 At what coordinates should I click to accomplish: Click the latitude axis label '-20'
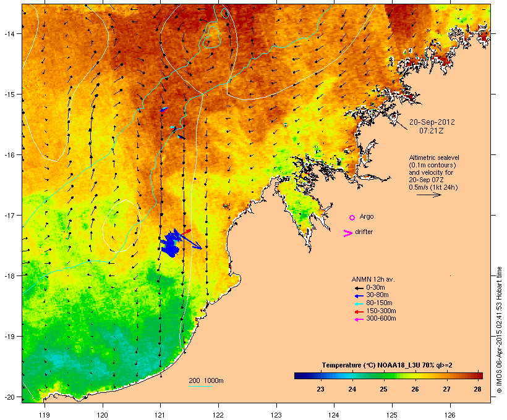(x=9, y=397)
